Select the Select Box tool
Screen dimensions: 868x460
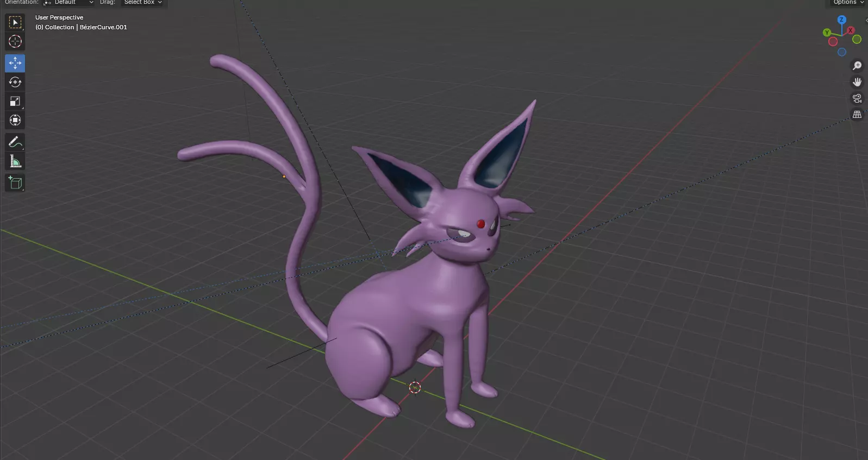(x=15, y=22)
